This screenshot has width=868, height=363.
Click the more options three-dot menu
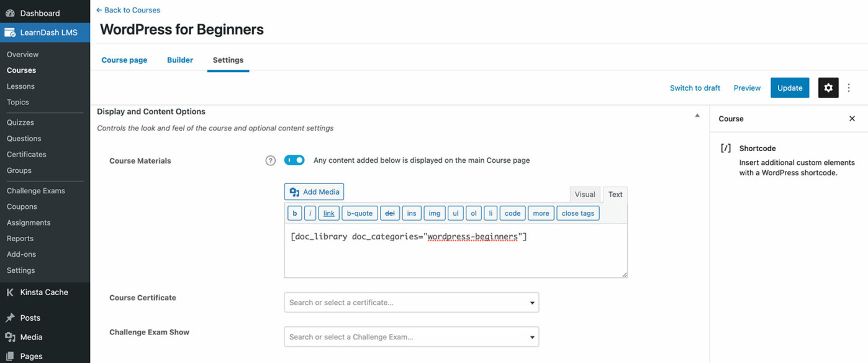tap(849, 88)
